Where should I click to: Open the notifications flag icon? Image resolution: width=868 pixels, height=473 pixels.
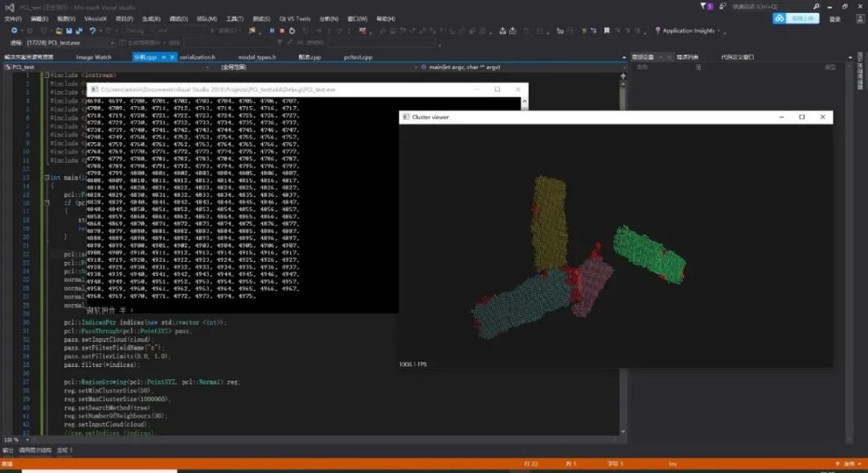[x=706, y=6]
